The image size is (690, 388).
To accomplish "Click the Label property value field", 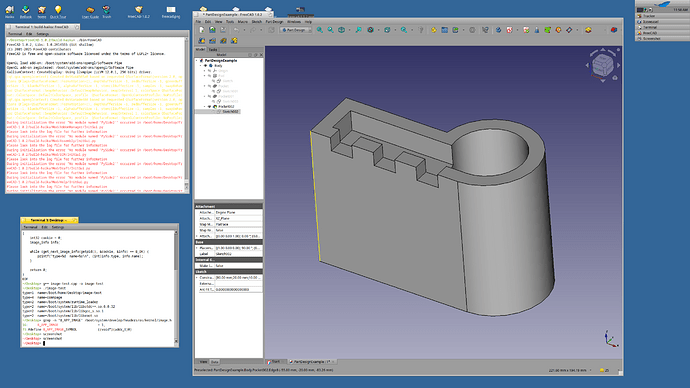I will point(239,254).
